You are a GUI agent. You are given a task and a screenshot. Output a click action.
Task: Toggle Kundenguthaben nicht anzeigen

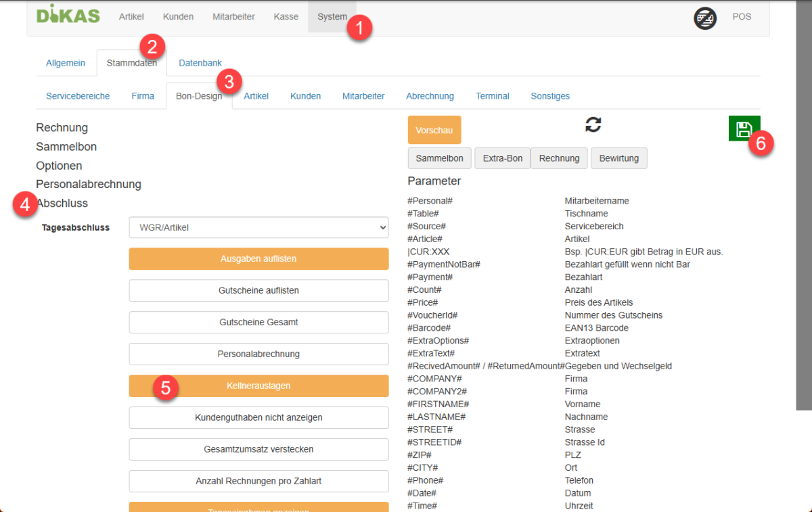coord(258,417)
